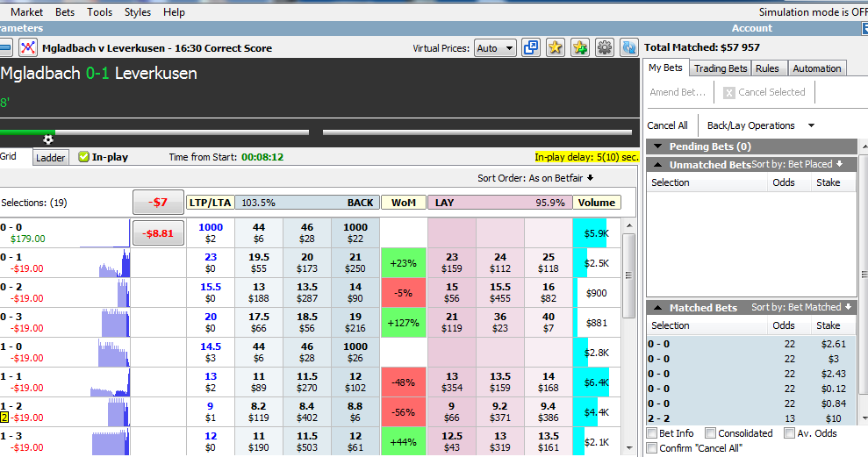Screen dimensions: 868x457
Task: Expand the Pending Bets (0) section
Action: (657, 146)
